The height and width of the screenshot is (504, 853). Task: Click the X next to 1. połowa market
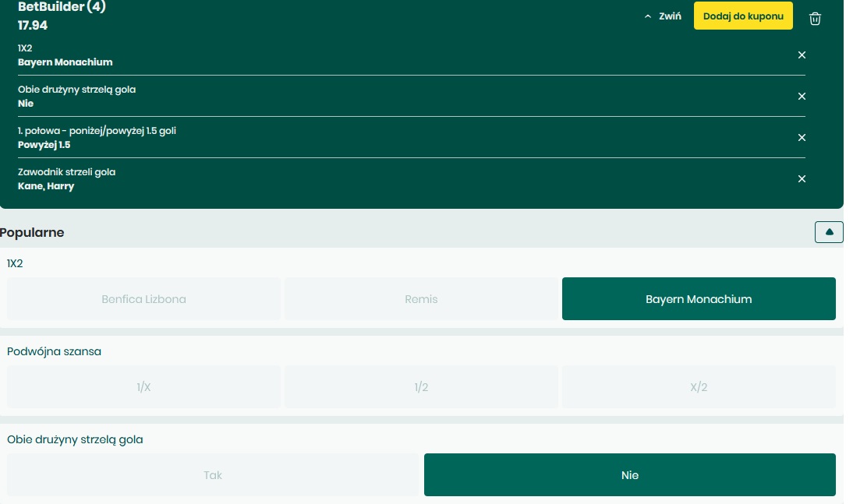pos(802,137)
